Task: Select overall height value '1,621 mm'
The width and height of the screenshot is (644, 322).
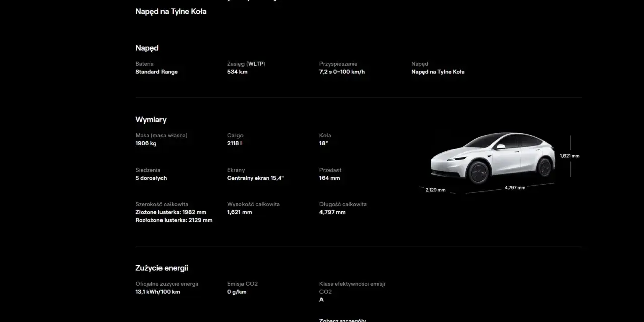Action: click(x=239, y=212)
